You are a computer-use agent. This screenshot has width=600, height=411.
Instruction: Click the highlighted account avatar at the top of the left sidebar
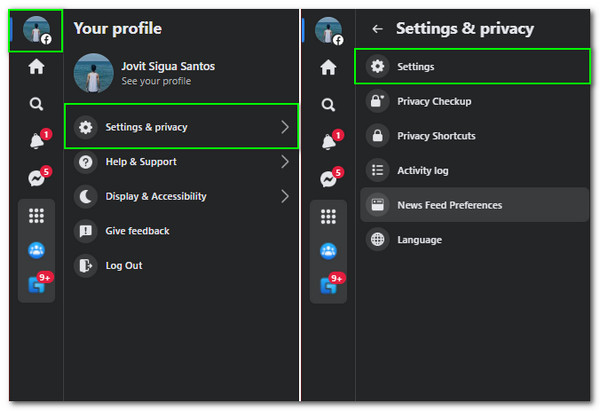tap(36, 30)
